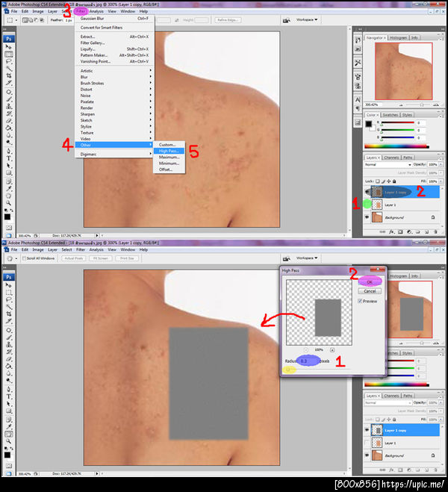This screenshot has width=448, height=492.
Task: Expand the Blur filter submenu
Action: 115,77
